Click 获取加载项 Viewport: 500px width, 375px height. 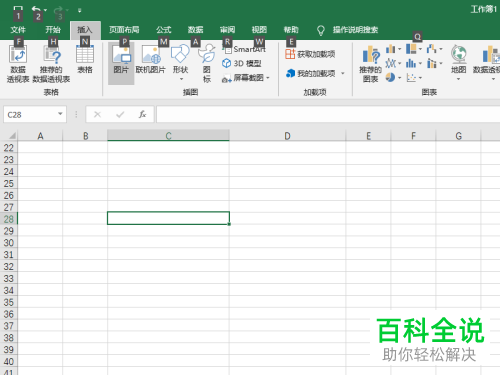click(x=310, y=54)
